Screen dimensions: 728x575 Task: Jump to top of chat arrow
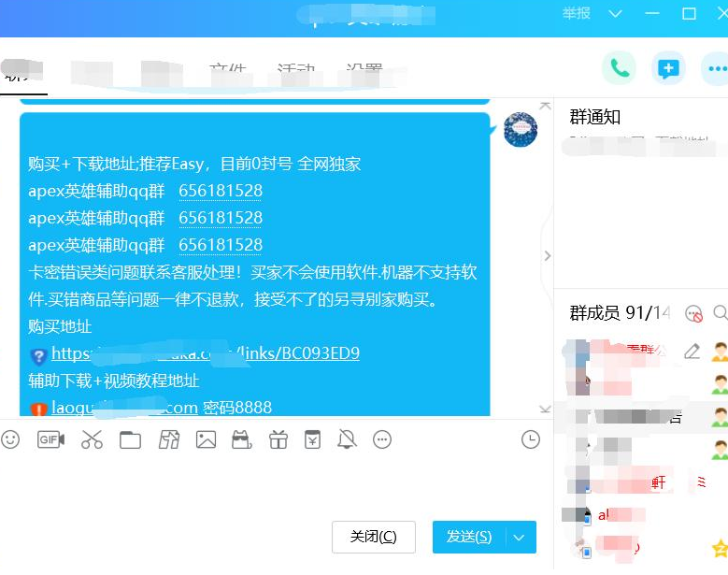point(545,106)
